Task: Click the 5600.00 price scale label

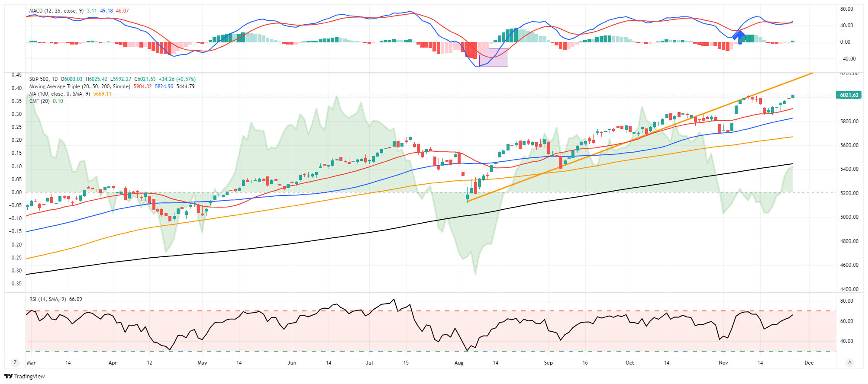Action: click(849, 145)
